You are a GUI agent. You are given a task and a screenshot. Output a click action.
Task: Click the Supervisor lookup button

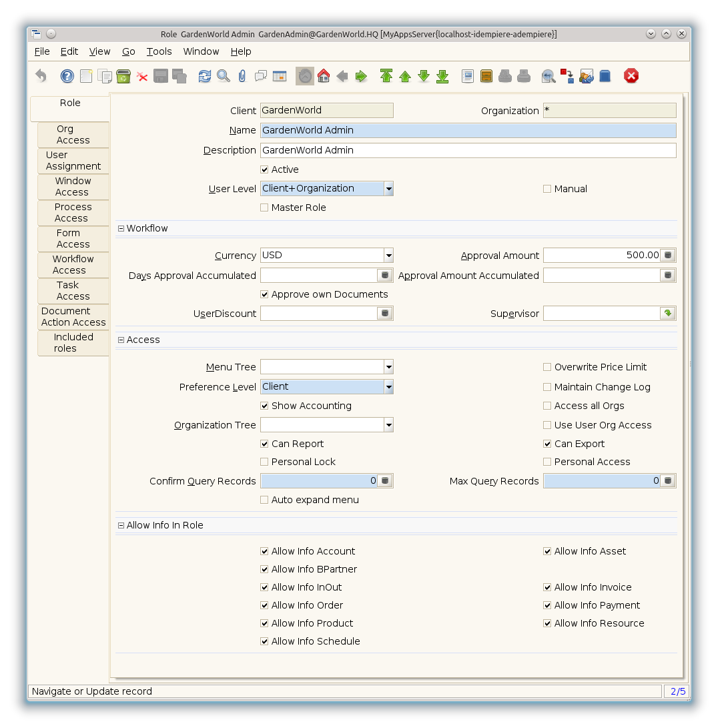(667, 314)
